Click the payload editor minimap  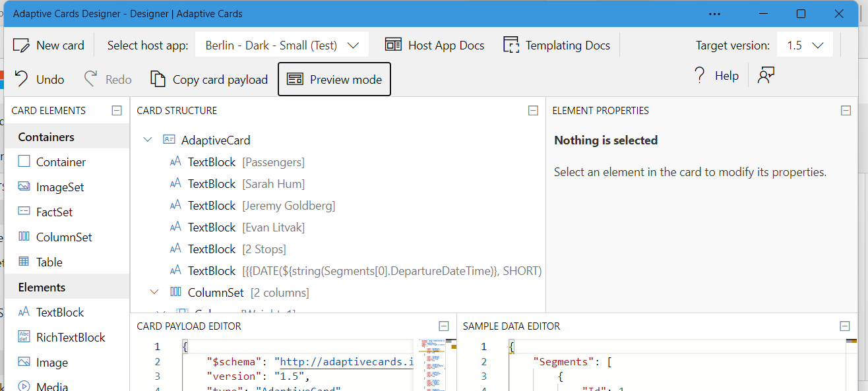[431, 363]
